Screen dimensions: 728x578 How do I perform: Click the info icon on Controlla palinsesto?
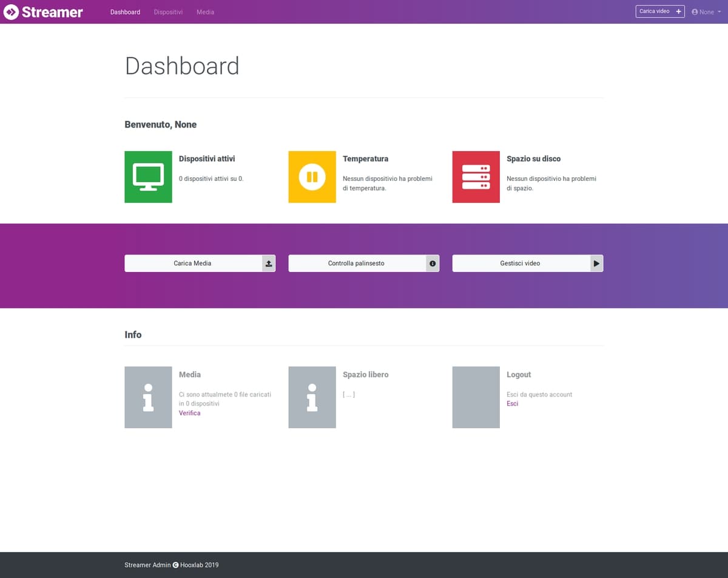433,263
